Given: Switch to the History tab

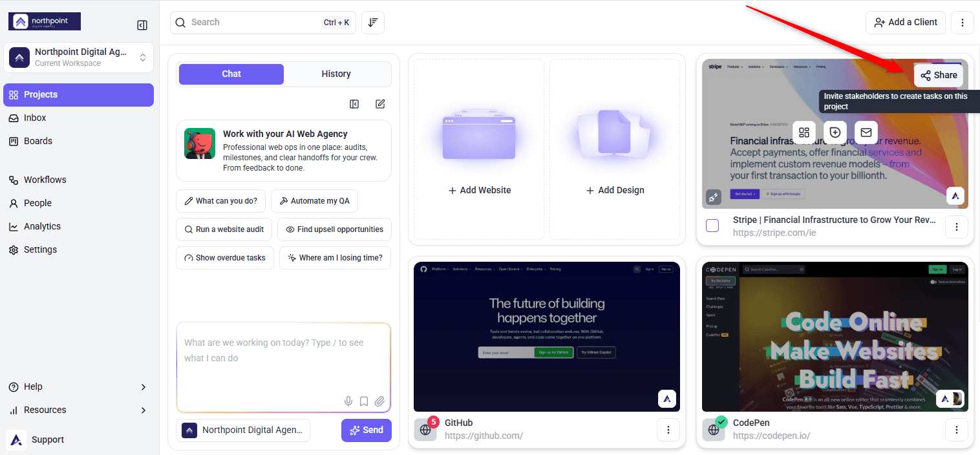Looking at the screenshot, I should point(336,74).
